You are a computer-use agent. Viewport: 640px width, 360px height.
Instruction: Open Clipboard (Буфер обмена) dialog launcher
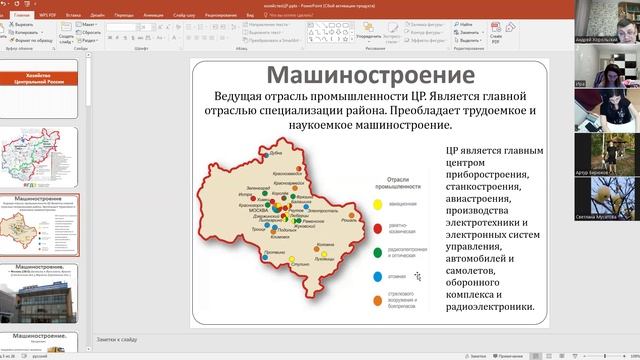[x=53, y=49]
